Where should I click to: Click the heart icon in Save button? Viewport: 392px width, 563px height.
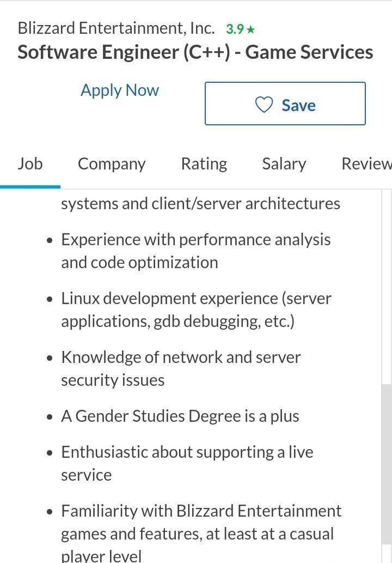(x=264, y=105)
